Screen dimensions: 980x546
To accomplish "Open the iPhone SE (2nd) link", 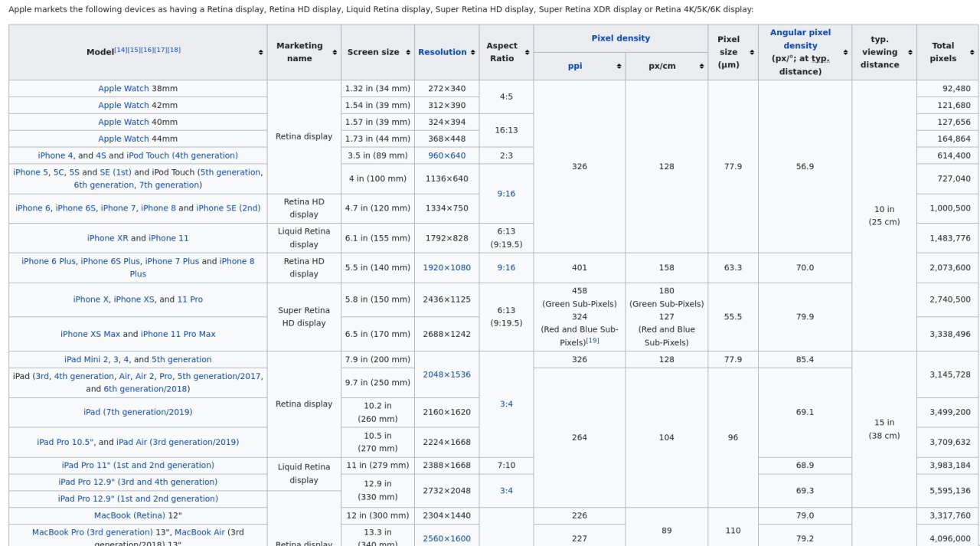I will pos(228,208).
